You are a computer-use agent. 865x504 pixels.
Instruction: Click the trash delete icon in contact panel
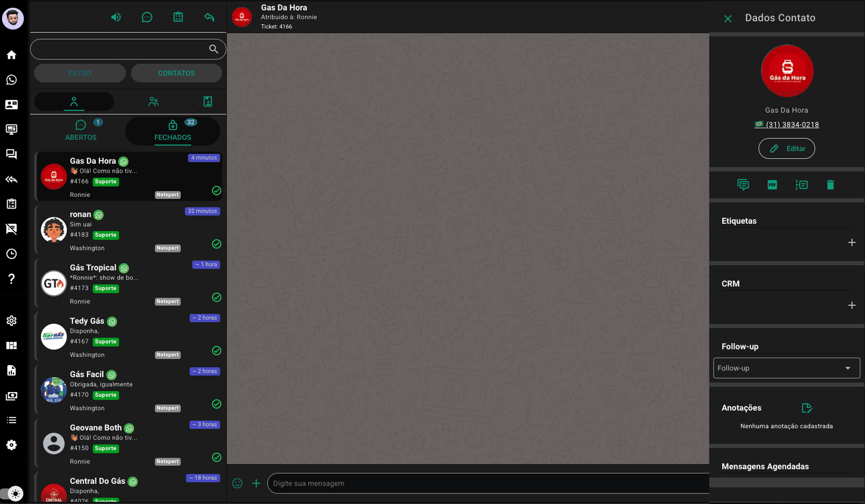click(830, 185)
